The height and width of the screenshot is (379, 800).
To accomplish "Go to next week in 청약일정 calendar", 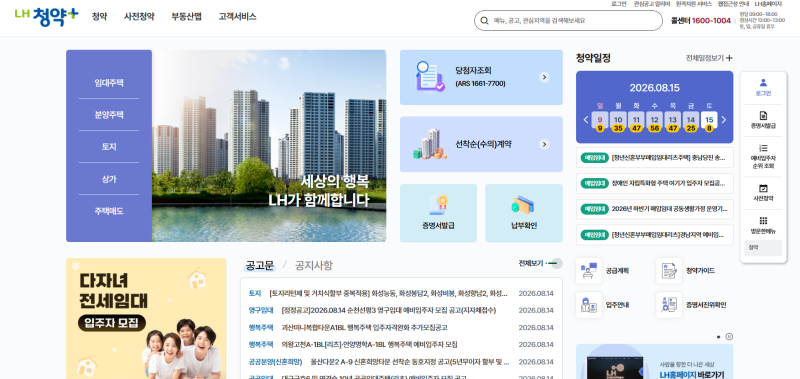I will click(723, 120).
